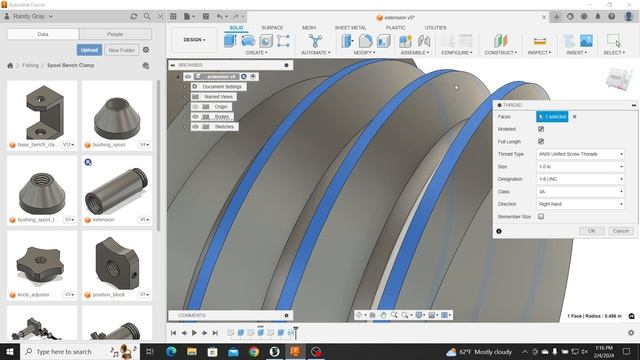Click the Save icon in quick access bar
The image size is (640, 360).
[206, 16]
